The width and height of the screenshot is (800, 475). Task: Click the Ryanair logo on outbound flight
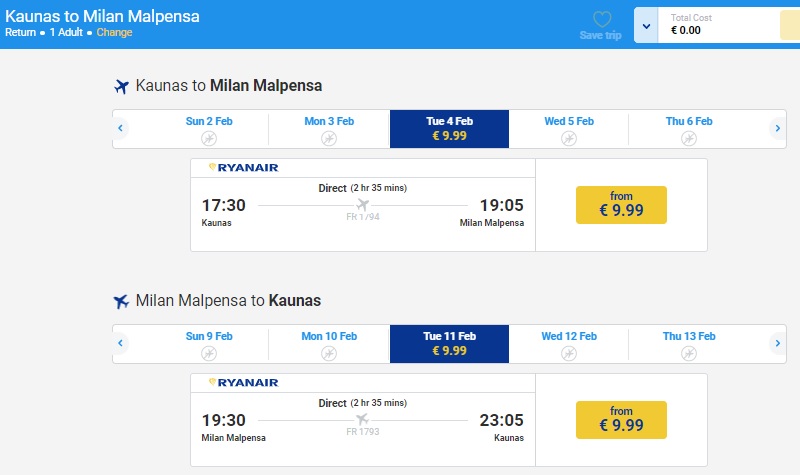[x=243, y=168]
